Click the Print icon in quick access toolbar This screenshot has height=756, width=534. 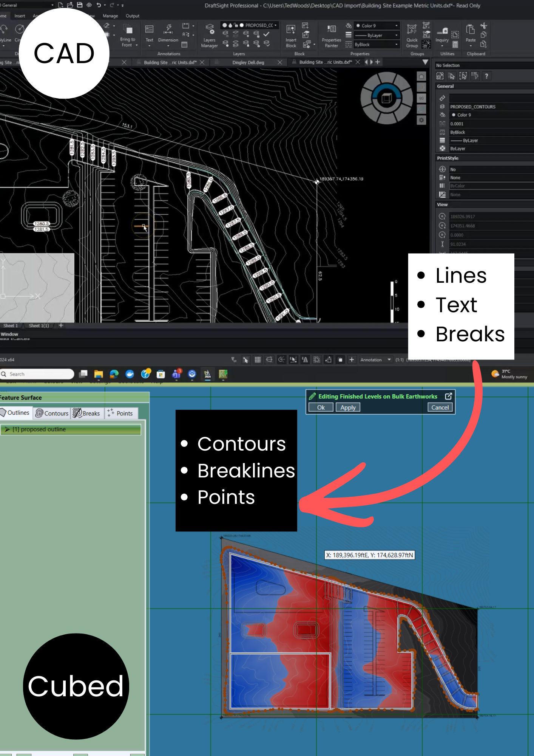89,5
